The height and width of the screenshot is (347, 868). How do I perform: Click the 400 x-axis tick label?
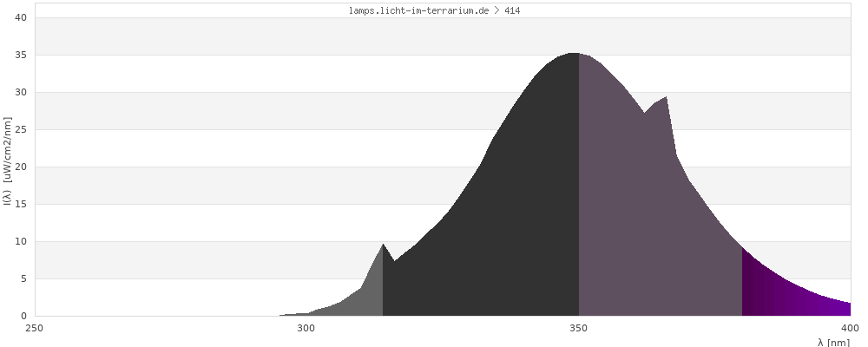pos(851,328)
